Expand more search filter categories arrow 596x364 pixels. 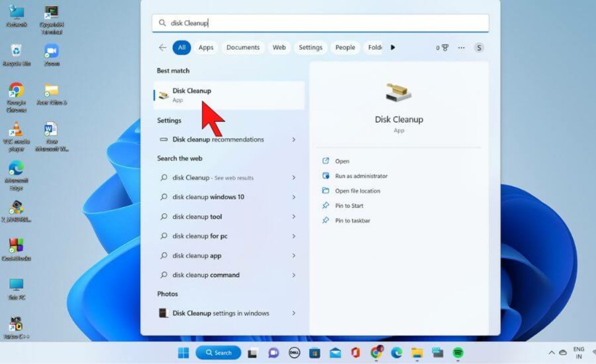pos(393,48)
